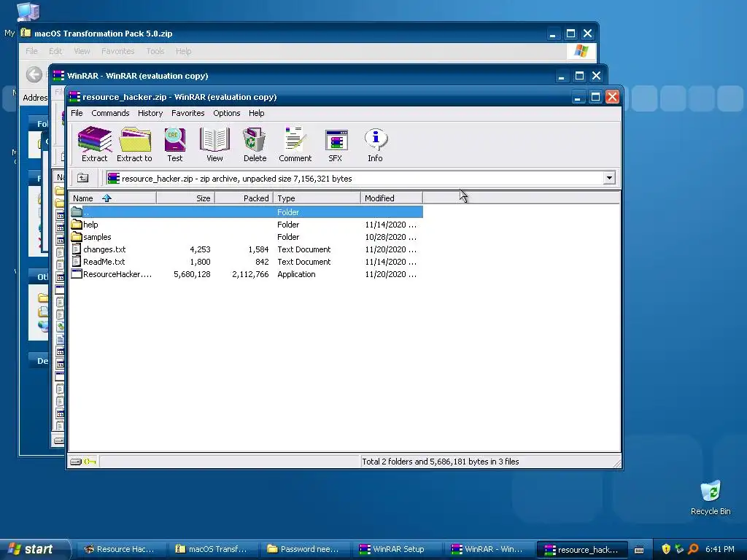Viewport: 747px width, 560px height.
Task: Add archive Comment via toolbar icon
Action: [295, 144]
